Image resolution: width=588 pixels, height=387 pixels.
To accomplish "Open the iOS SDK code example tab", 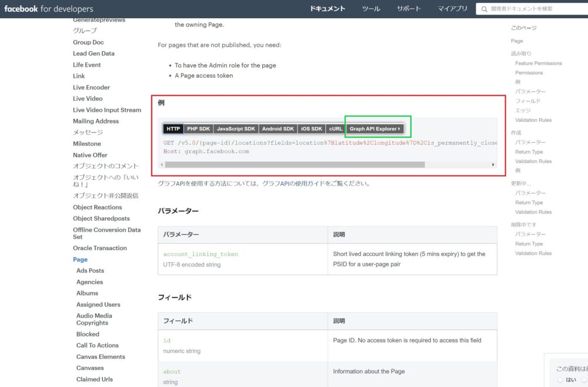I will (x=310, y=128).
